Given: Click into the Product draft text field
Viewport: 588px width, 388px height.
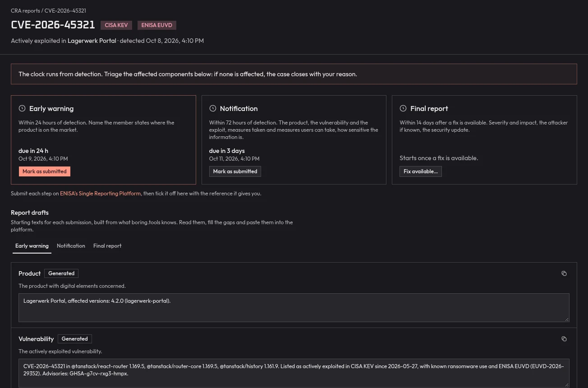Looking at the screenshot, I should pos(294,308).
